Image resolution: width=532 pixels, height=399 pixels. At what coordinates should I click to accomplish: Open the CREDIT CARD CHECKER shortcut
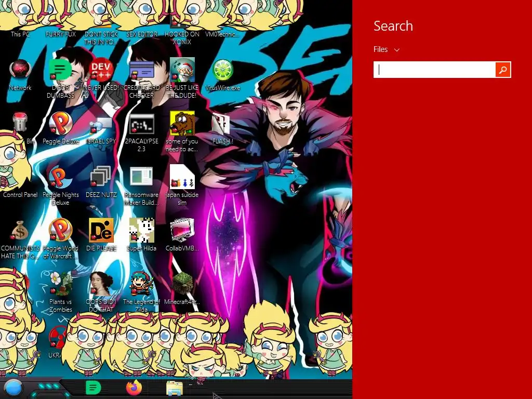pos(141,70)
